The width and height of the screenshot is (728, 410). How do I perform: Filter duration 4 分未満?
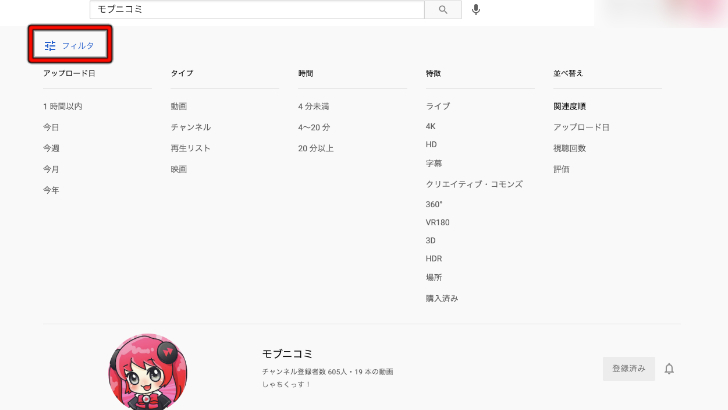pyautogui.click(x=313, y=106)
